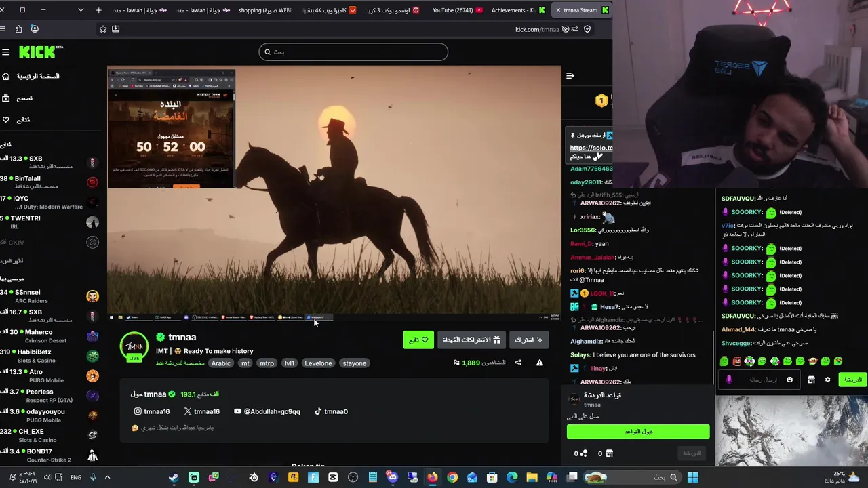
Task: Open the browse item in Kick sidebar
Action: tap(18, 98)
